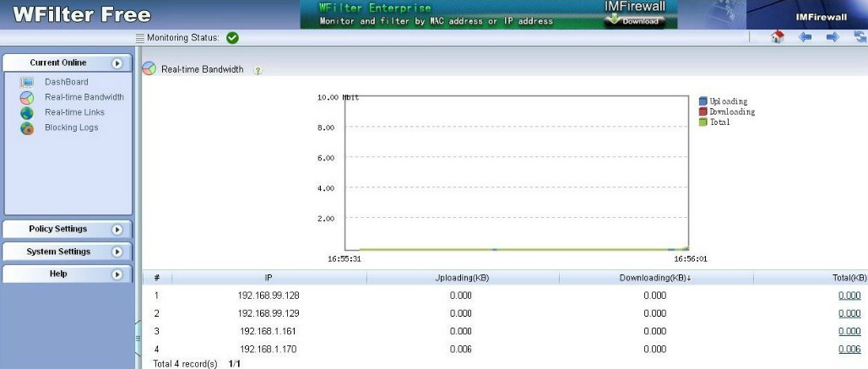Screen dimensions: 868x369
Task: Select IP 192.168.1.170 cell
Action: (x=269, y=350)
